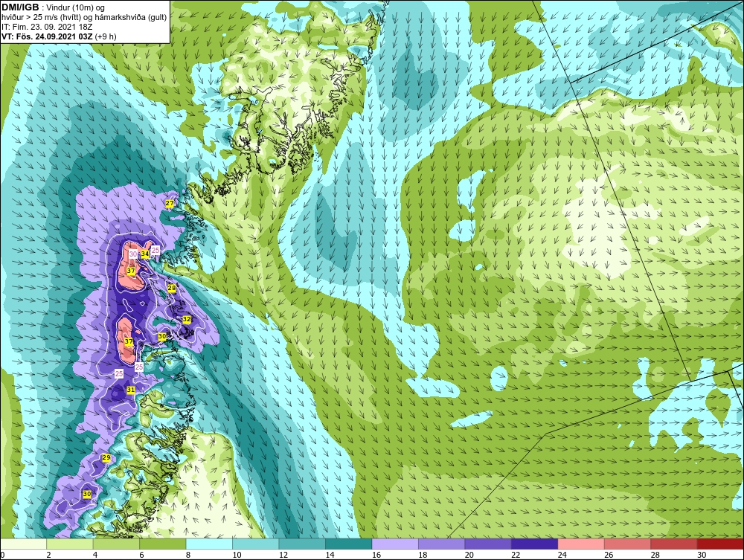744x560 pixels.
Task: Click the 16 label on the color scale
Action: [376, 555]
